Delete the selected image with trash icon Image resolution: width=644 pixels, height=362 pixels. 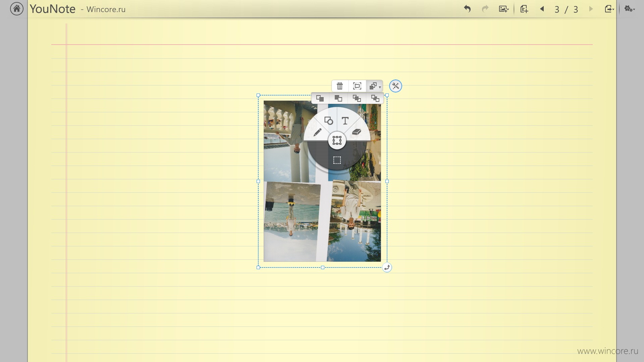coord(340,86)
